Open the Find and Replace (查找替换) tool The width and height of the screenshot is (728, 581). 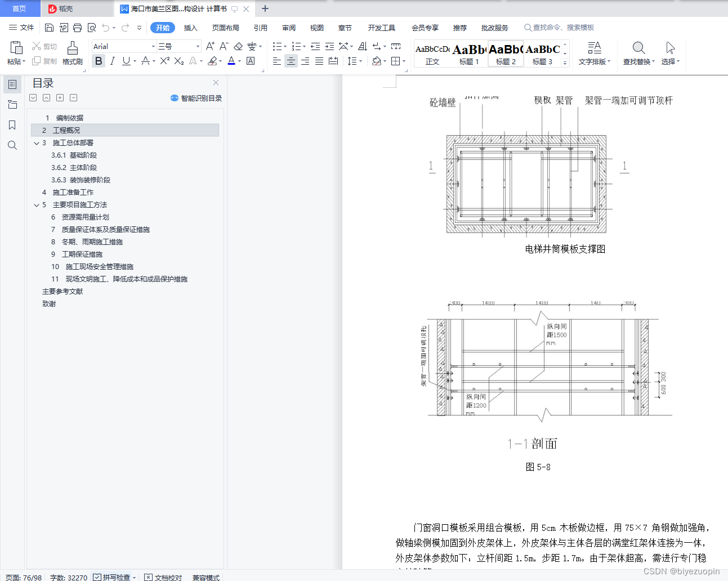[x=638, y=53]
